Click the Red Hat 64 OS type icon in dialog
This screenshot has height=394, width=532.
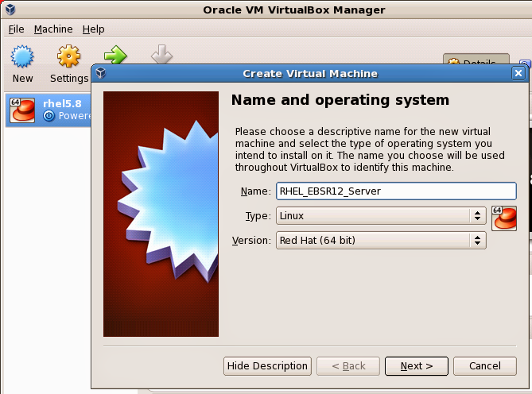504,218
